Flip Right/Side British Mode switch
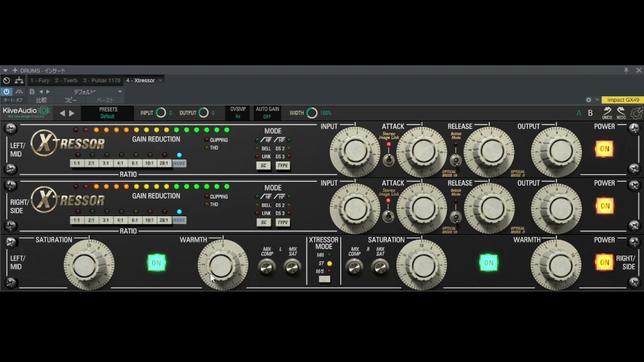 [455, 217]
